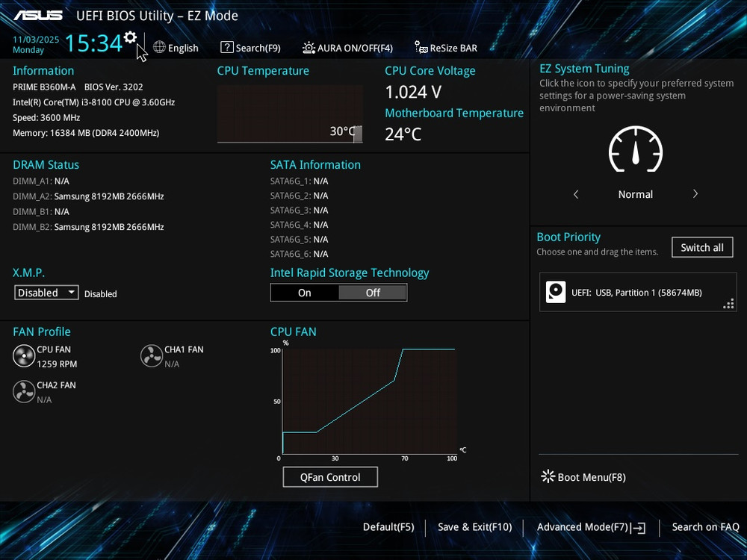Click the QFan Control button
Screen dimensions: 747x560
pyautogui.click(x=330, y=477)
